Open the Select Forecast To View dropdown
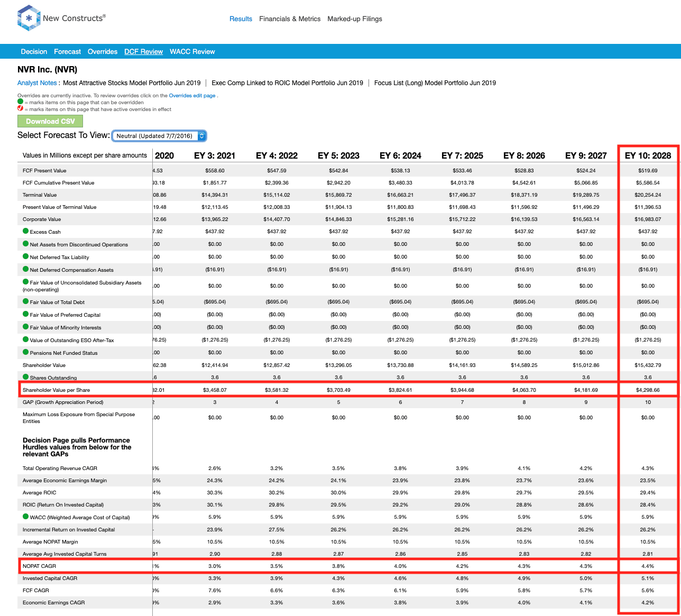The image size is (681, 616). (x=159, y=136)
